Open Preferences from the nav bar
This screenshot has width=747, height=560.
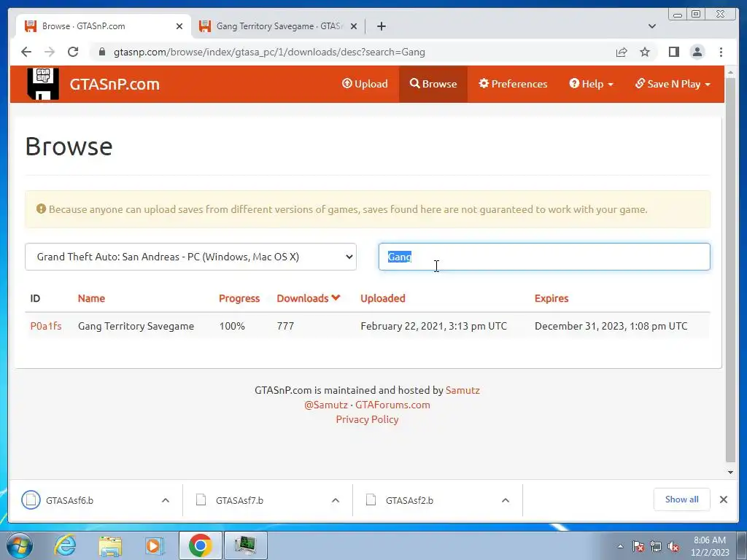(513, 84)
